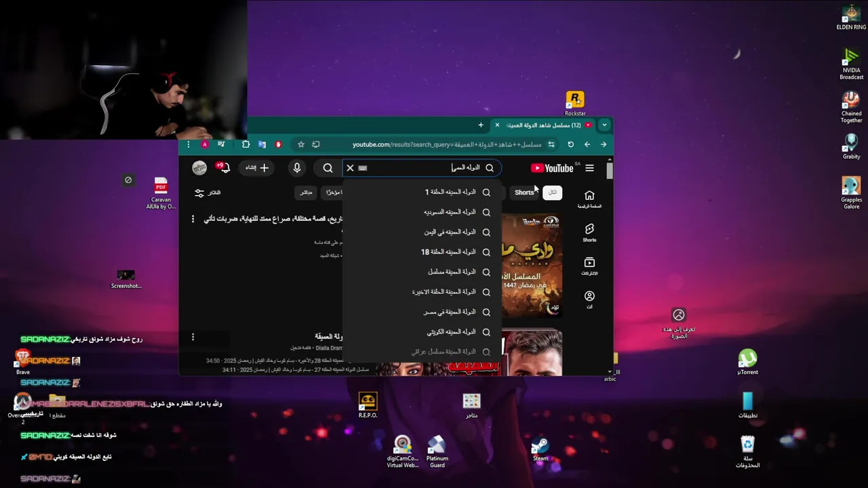This screenshot has height=488, width=868.
Task: Open the ELDEN RING desktop shortcut
Action: [851, 18]
